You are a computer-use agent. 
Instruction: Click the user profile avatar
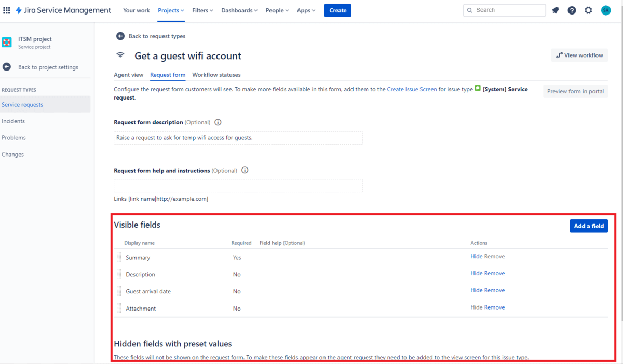[606, 10]
